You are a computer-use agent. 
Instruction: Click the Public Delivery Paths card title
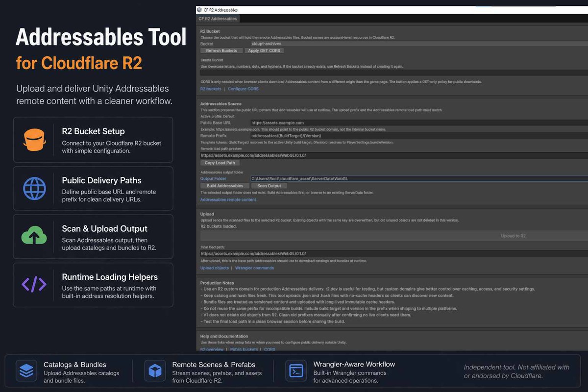pos(101,180)
